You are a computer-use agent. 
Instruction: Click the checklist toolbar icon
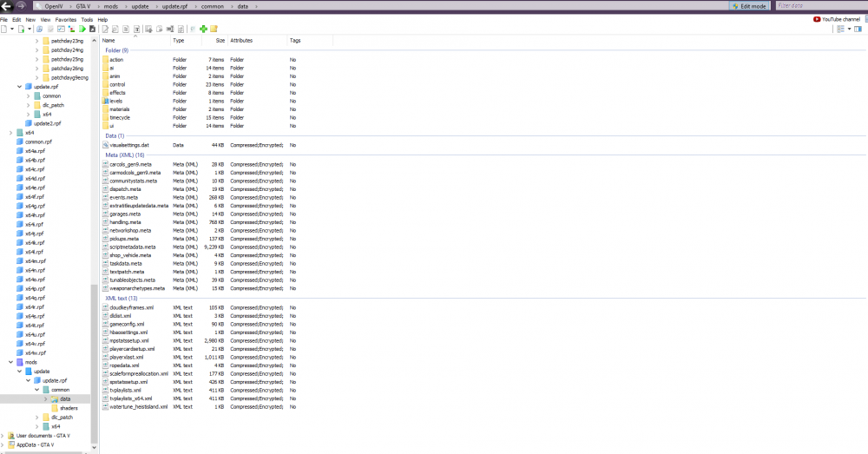coord(61,29)
